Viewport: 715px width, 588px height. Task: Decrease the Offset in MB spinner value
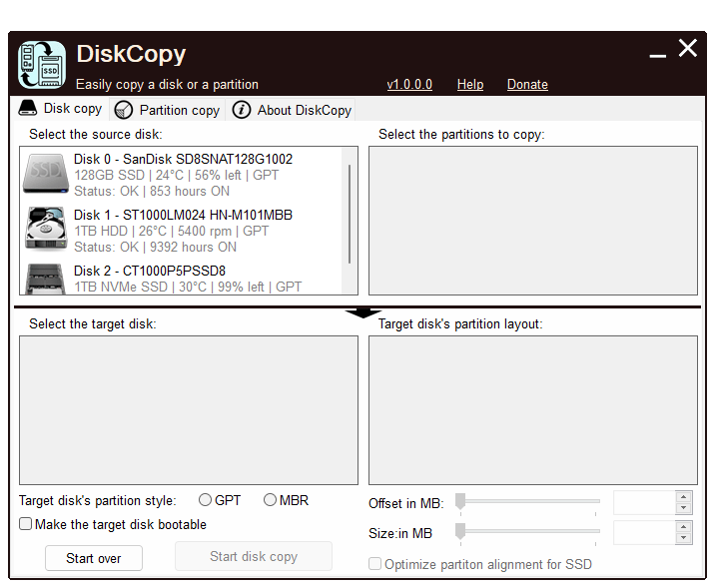(683, 508)
